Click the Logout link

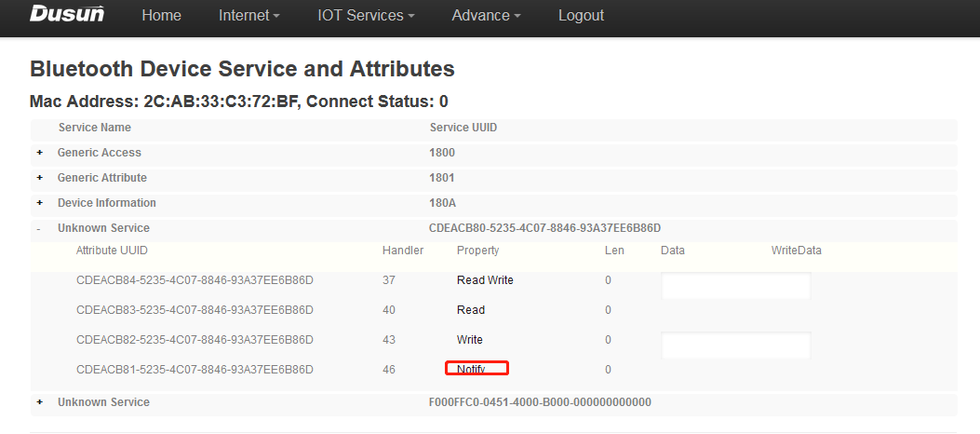pos(581,16)
